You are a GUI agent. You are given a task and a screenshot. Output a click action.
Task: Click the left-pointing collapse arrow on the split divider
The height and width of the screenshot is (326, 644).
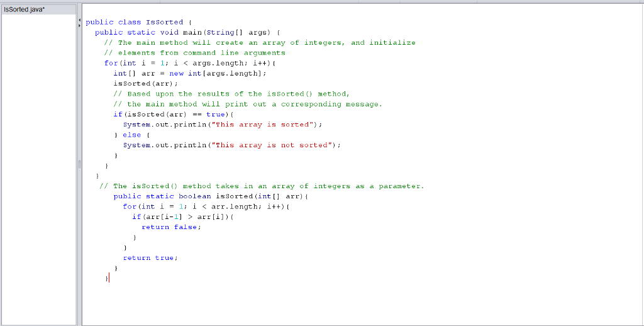(x=79, y=20)
